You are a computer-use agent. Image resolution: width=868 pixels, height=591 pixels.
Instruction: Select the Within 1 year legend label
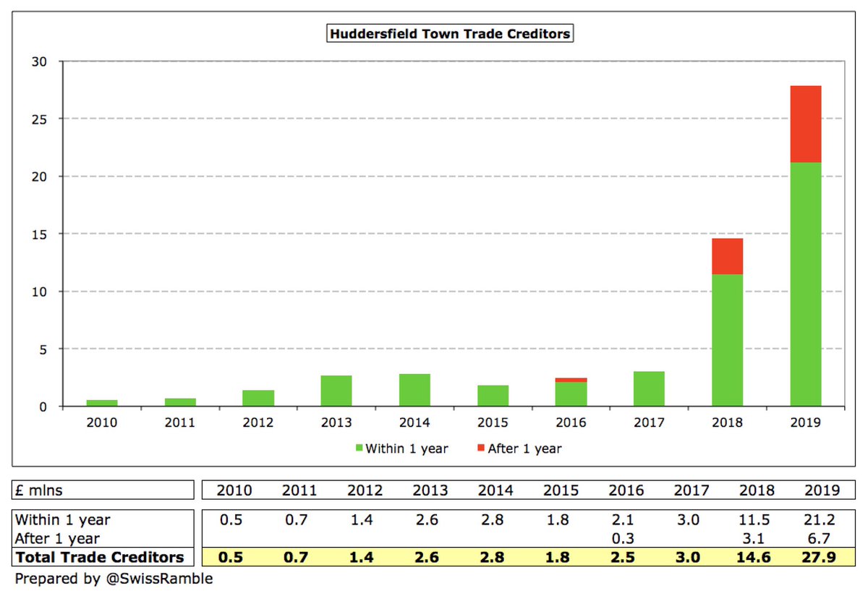click(x=407, y=448)
